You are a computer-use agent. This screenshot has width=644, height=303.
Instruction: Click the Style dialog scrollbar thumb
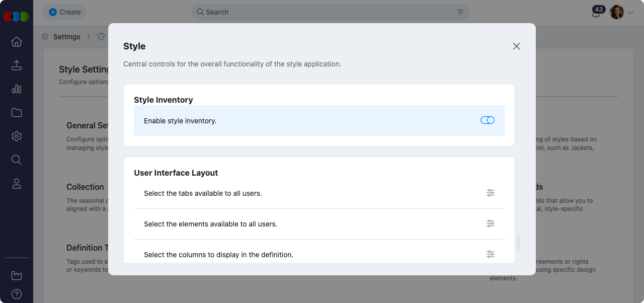518,243
